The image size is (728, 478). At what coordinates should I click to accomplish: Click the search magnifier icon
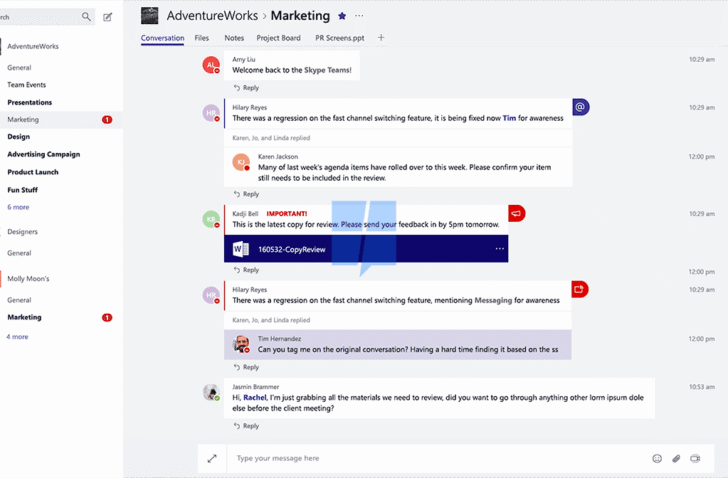[x=86, y=17]
